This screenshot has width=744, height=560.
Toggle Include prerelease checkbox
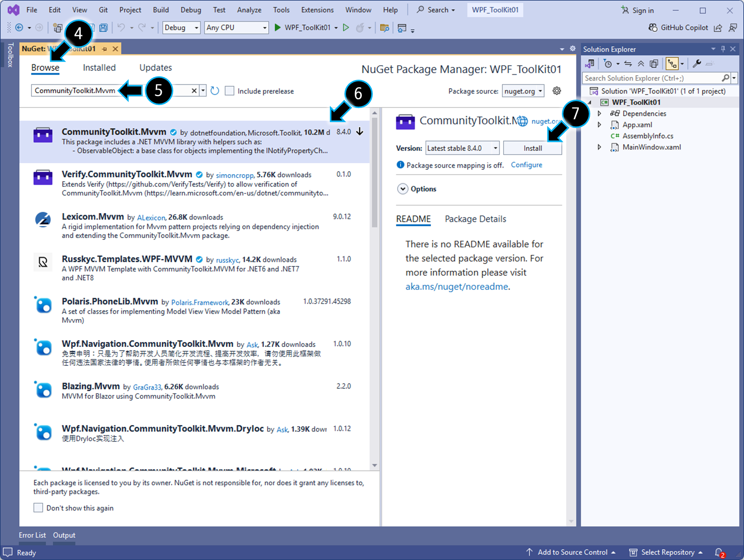[x=229, y=91]
